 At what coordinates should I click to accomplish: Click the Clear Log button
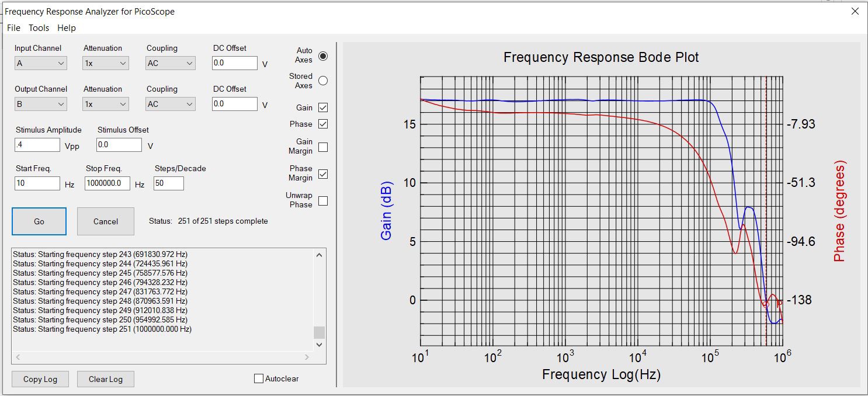point(106,379)
